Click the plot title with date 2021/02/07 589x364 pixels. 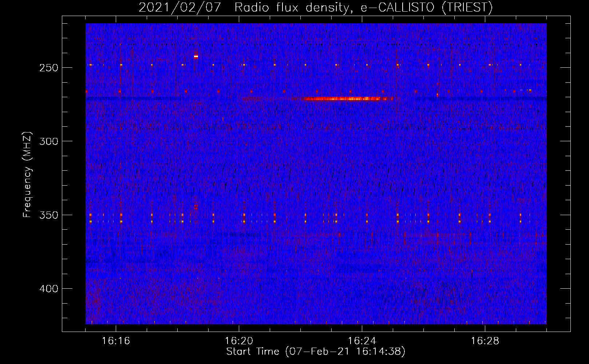(x=316, y=7)
